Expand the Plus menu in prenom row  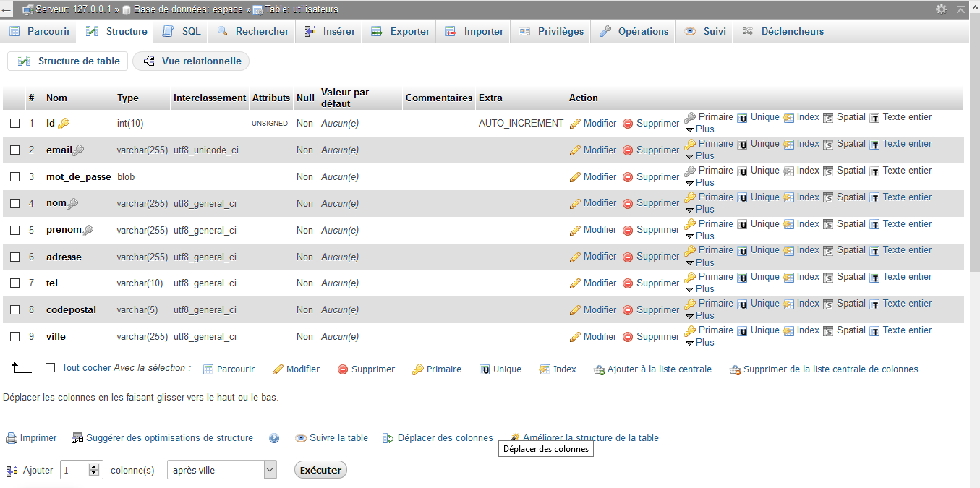[699, 236]
